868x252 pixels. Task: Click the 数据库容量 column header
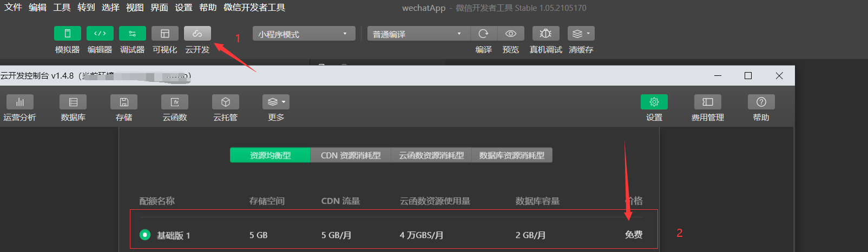[x=537, y=201]
